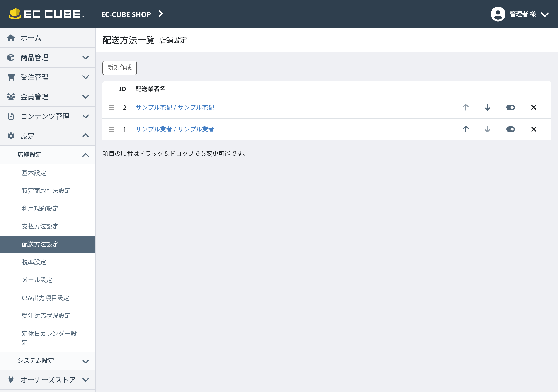Viewport: 558px width, 392px height.
Task: Open the サンプル業者 / サンプル業者 link
Action: (x=175, y=129)
